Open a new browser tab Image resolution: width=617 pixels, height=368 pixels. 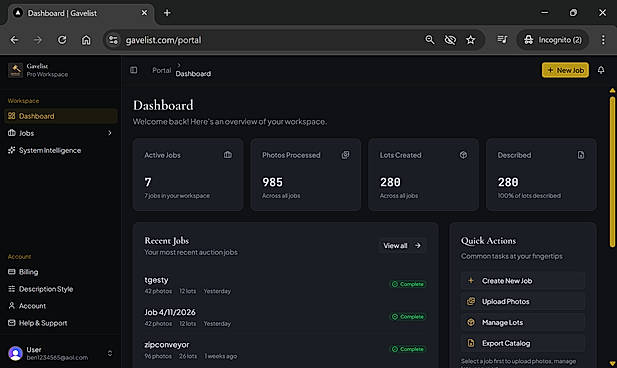[x=167, y=13]
